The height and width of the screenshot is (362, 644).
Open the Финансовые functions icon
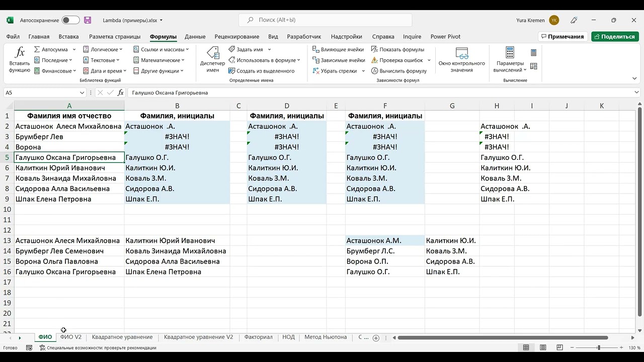pyautogui.click(x=37, y=71)
